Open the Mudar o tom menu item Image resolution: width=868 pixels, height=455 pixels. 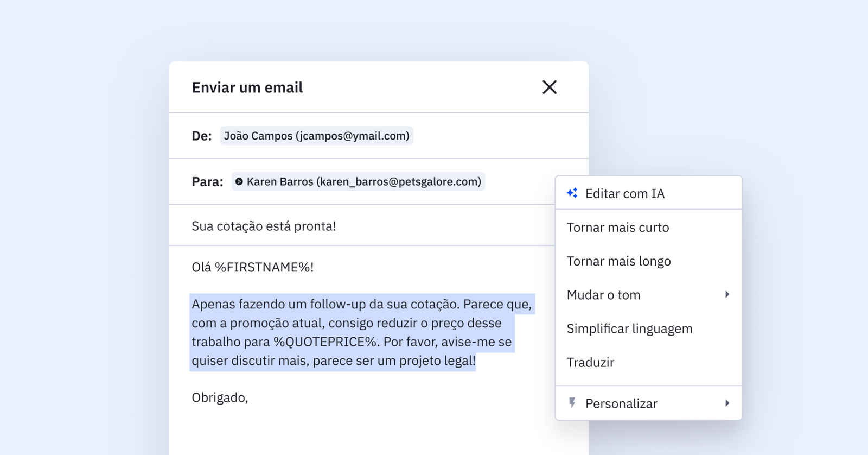coord(603,295)
